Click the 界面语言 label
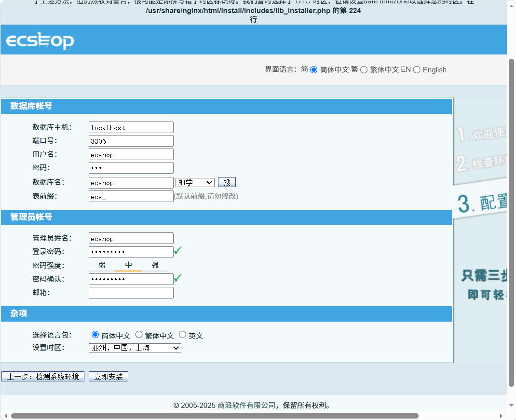This screenshot has height=420, width=516. 281,69
